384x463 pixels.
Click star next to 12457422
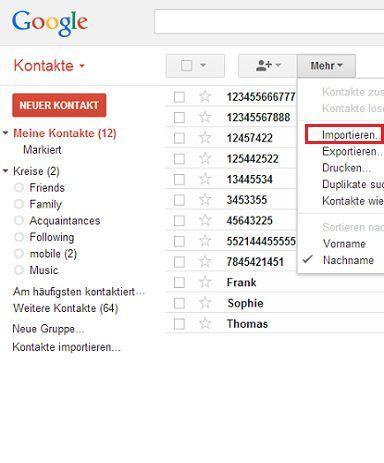point(205,138)
